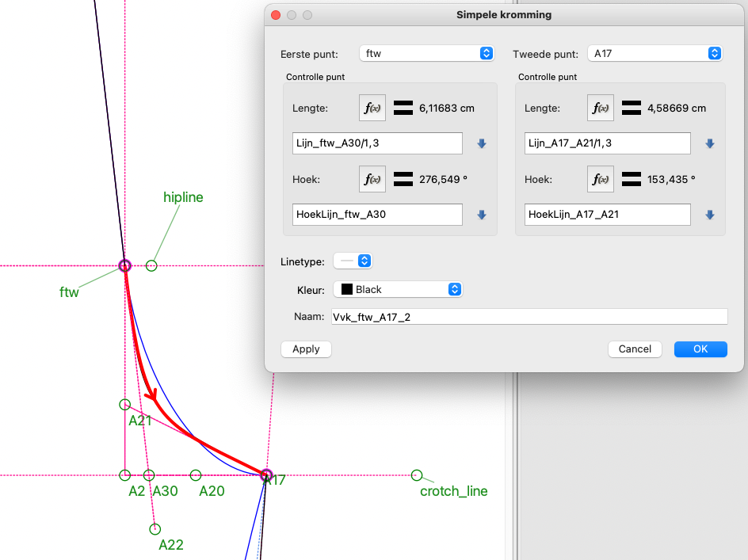Click the Naam field containing Vvk_ftw_A17_2
Image resolution: width=748 pixels, height=560 pixels.
point(528,317)
